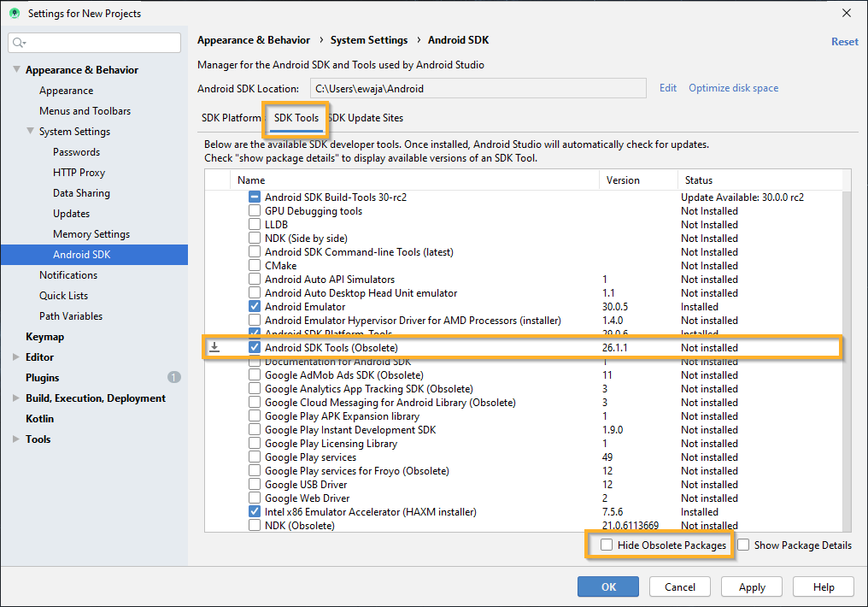Open the Kotlin settings page

(x=40, y=418)
